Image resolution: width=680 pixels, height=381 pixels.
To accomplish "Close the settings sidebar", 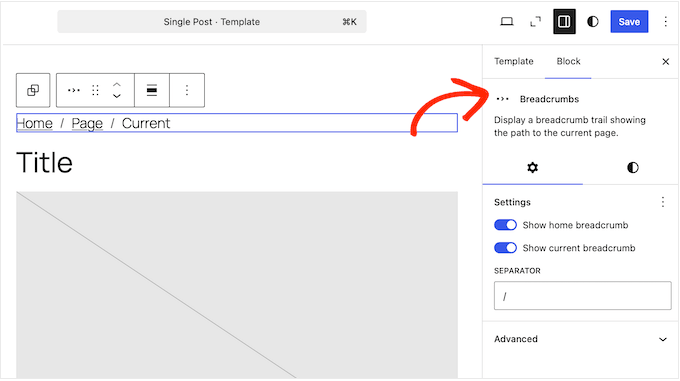I will (666, 62).
